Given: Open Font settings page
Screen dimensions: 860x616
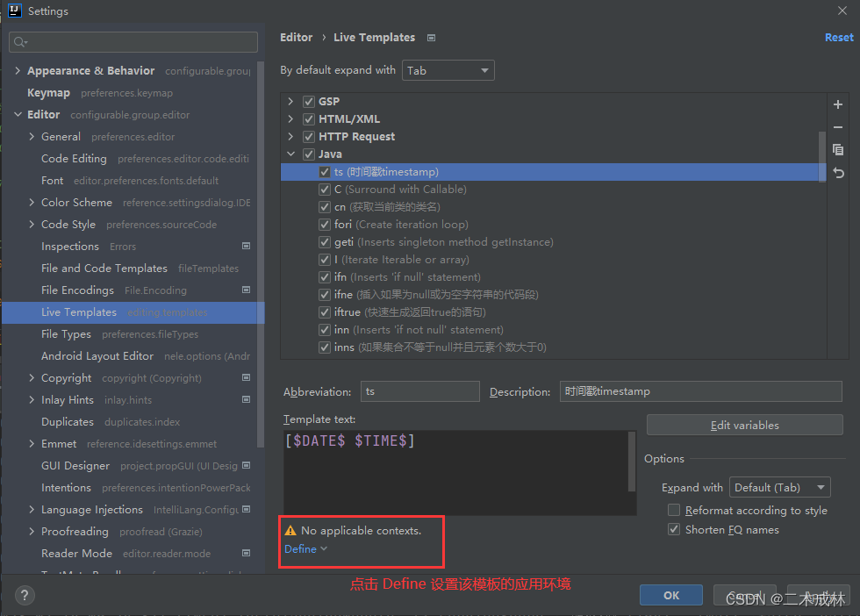Looking at the screenshot, I should tap(52, 181).
